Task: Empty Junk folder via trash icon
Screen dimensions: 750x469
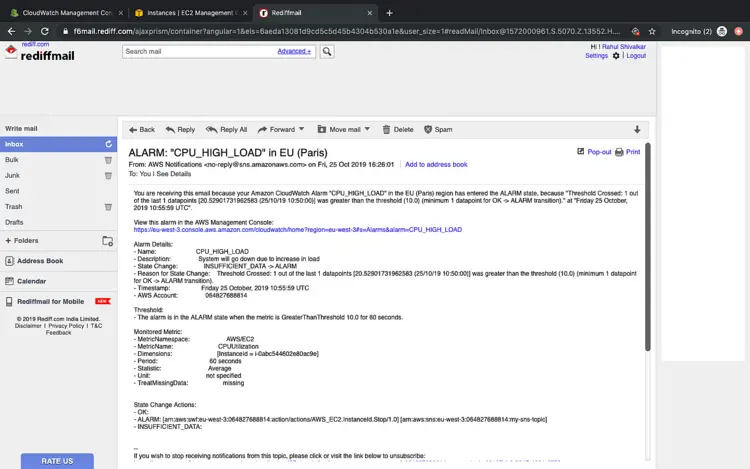Action: pyautogui.click(x=108, y=176)
